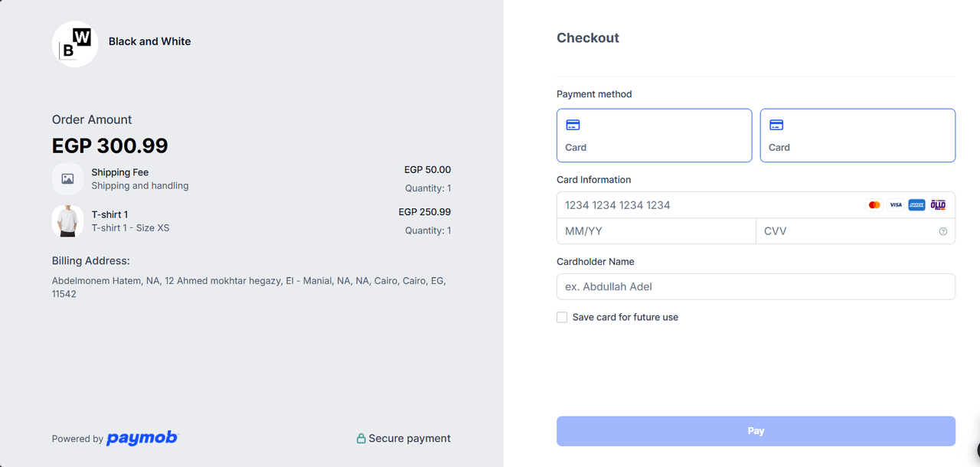Click the American Express logo icon
The image size is (980, 467).
pos(916,205)
